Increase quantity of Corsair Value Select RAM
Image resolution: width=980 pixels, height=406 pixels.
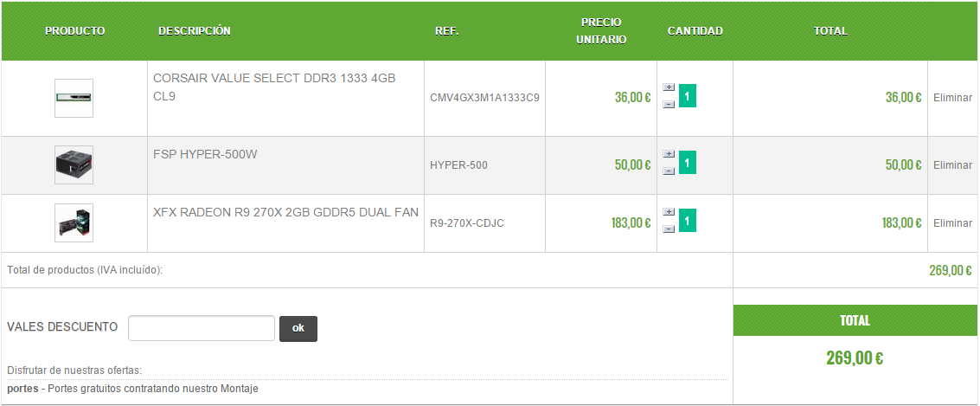669,87
